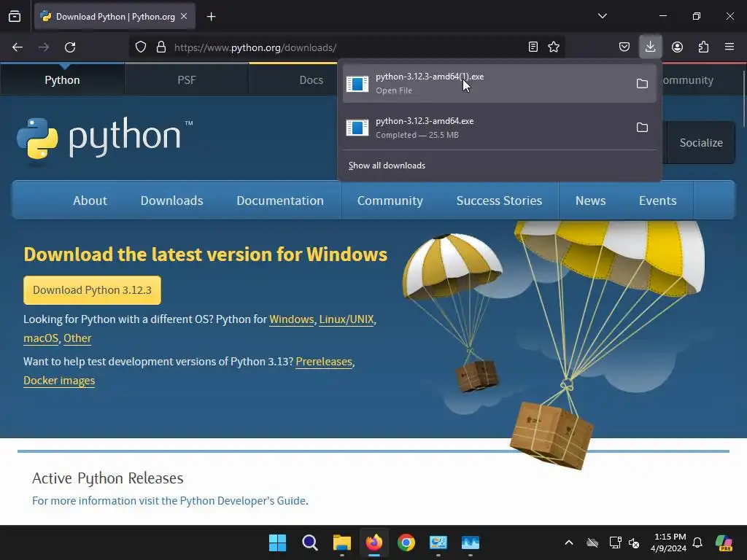Reload the current page

pos(70,47)
